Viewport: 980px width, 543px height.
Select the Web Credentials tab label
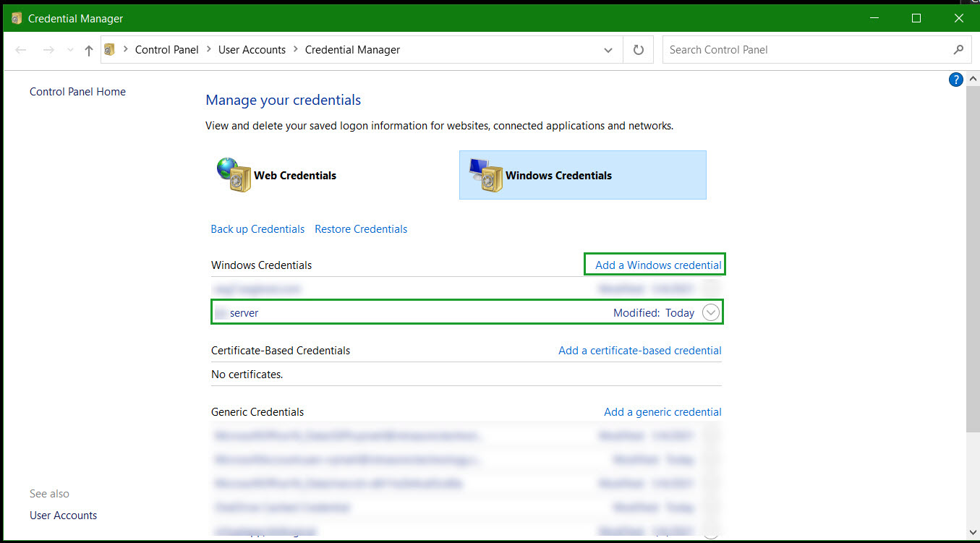[x=294, y=175]
